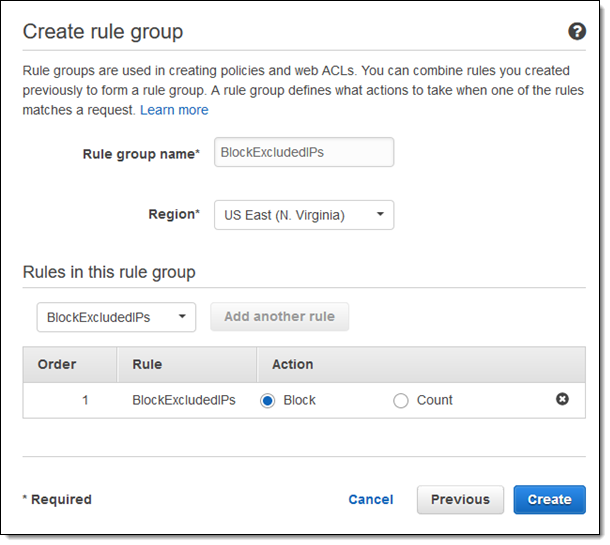Click the Cancel link
The image size is (610, 545).
pos(370,499)
